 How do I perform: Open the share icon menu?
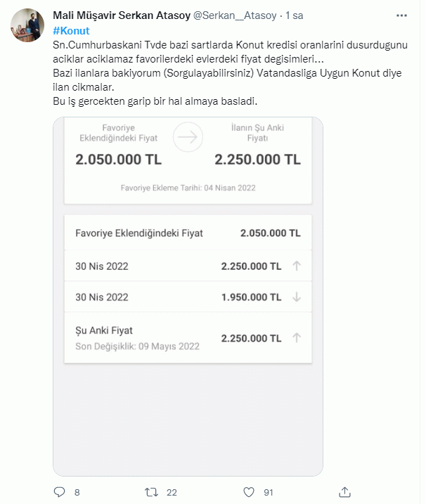[x=344, y=491]
